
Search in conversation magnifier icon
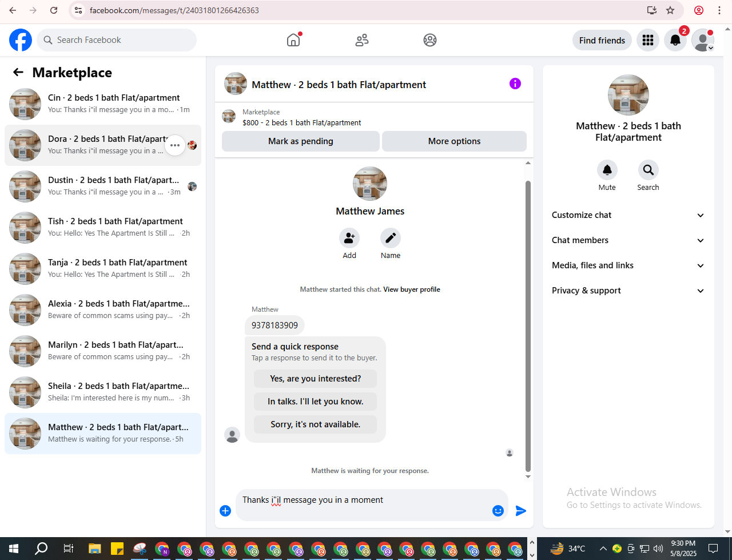(649, 170)
